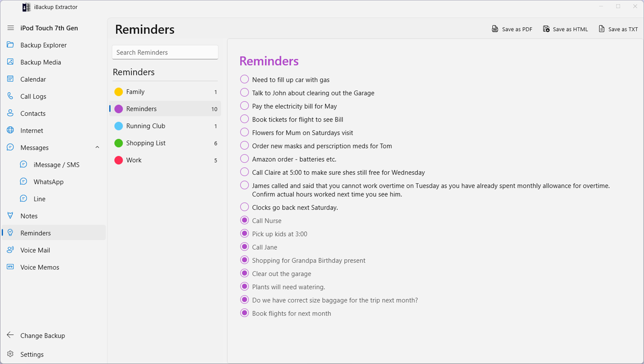The image size is (644, 364).
Task: Click the WhatsApp messages icon
Action: coord(23,181)
